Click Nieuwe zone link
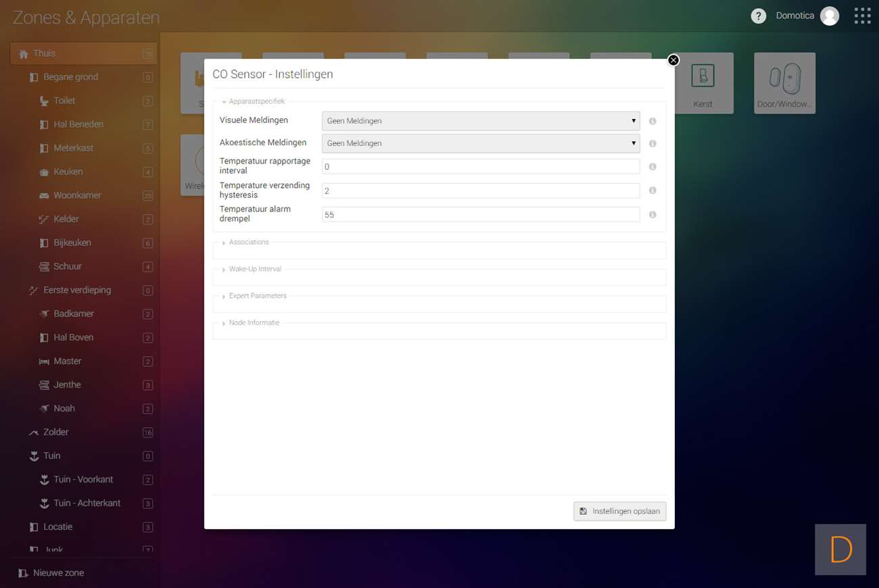879x588 pixels. [59, 573]
